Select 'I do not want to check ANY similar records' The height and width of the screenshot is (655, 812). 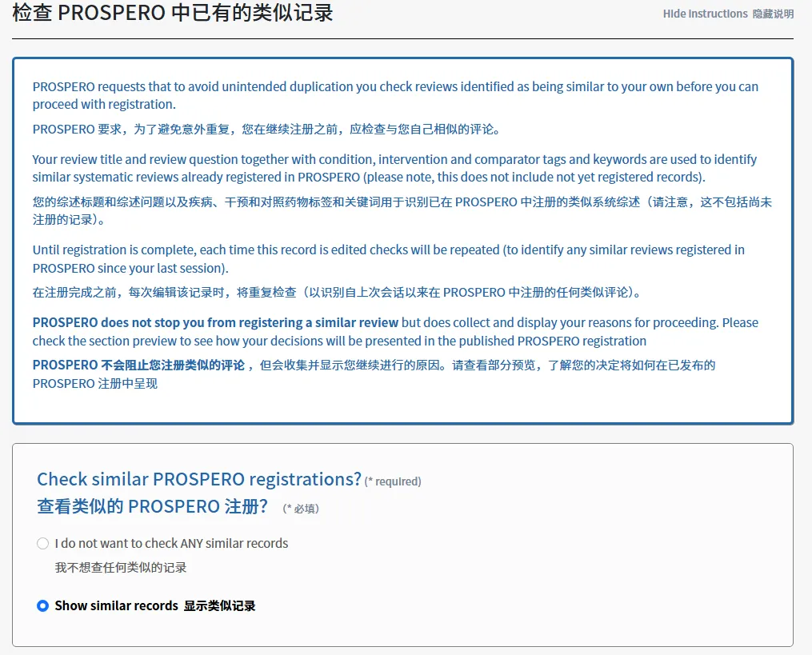tap(43, 543)
